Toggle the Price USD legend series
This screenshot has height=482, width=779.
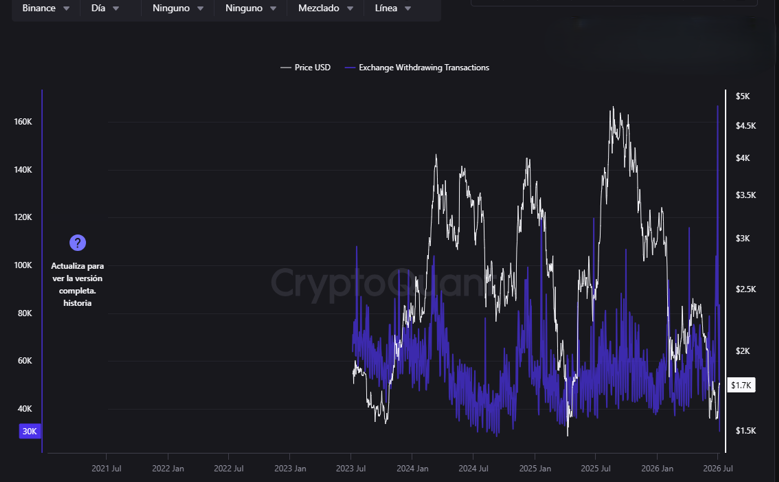pos(306,68)
